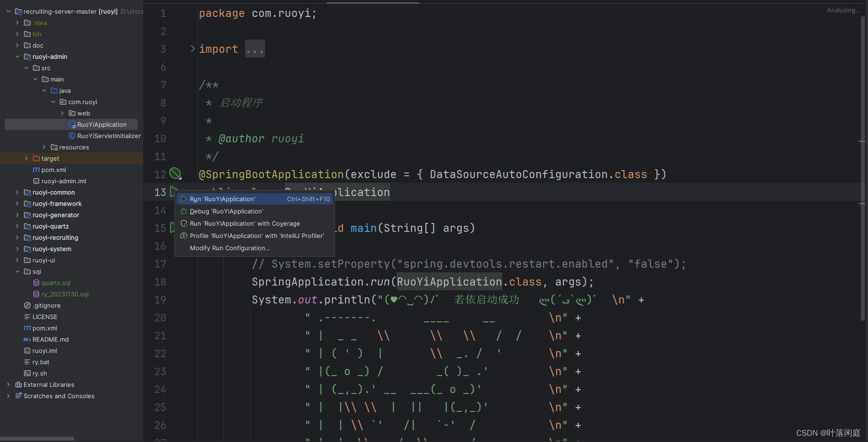Select ruoyi-system module
Viewport: 868px width, 442px height.
52,249
